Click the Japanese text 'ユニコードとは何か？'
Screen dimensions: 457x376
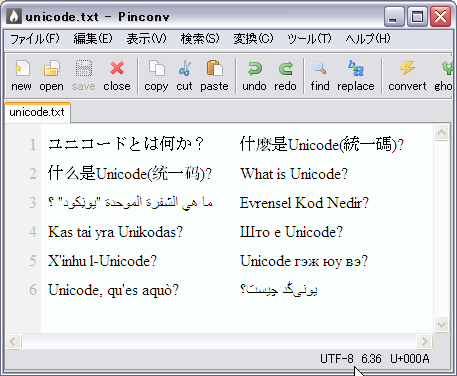126,144
